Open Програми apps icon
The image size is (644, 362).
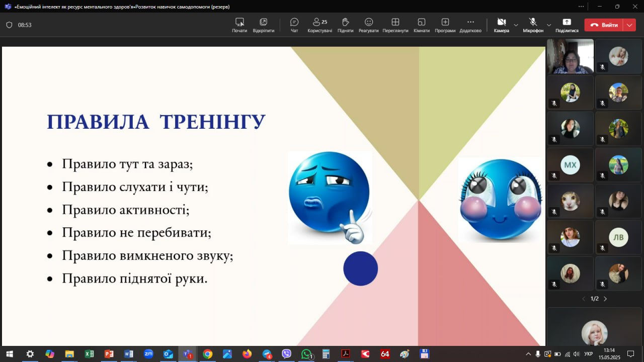(x=445, y=25)
